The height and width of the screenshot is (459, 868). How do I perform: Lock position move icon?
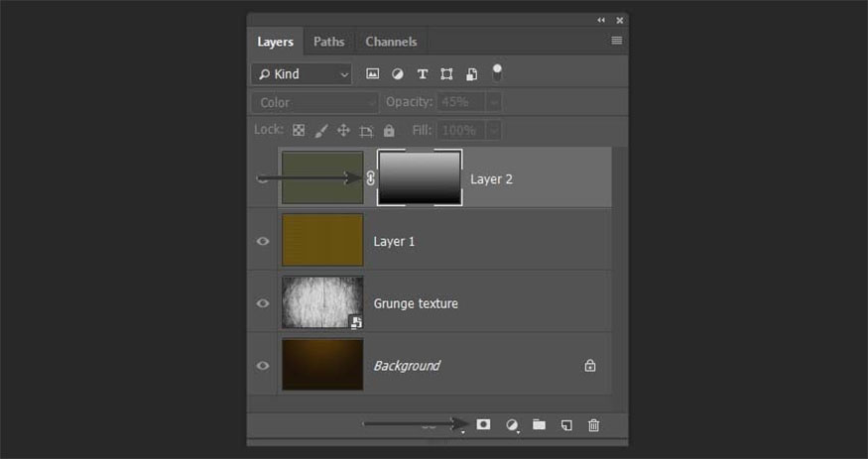point(343,131)
